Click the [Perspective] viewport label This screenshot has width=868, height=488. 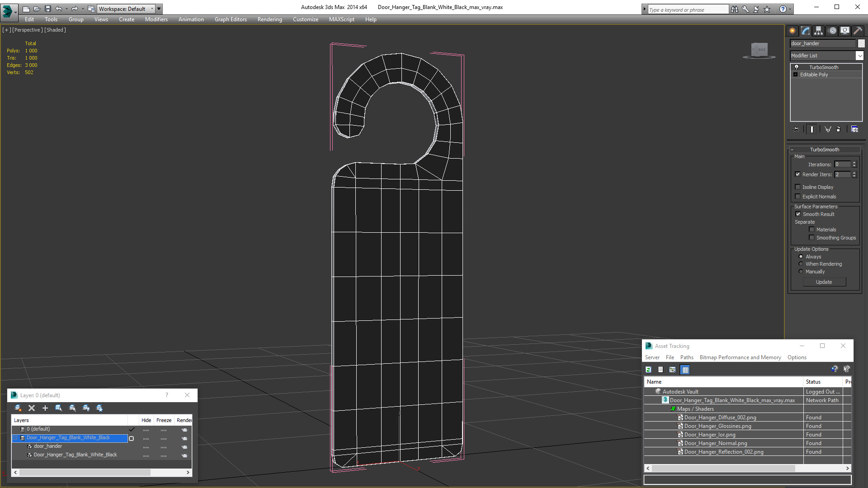28,30
